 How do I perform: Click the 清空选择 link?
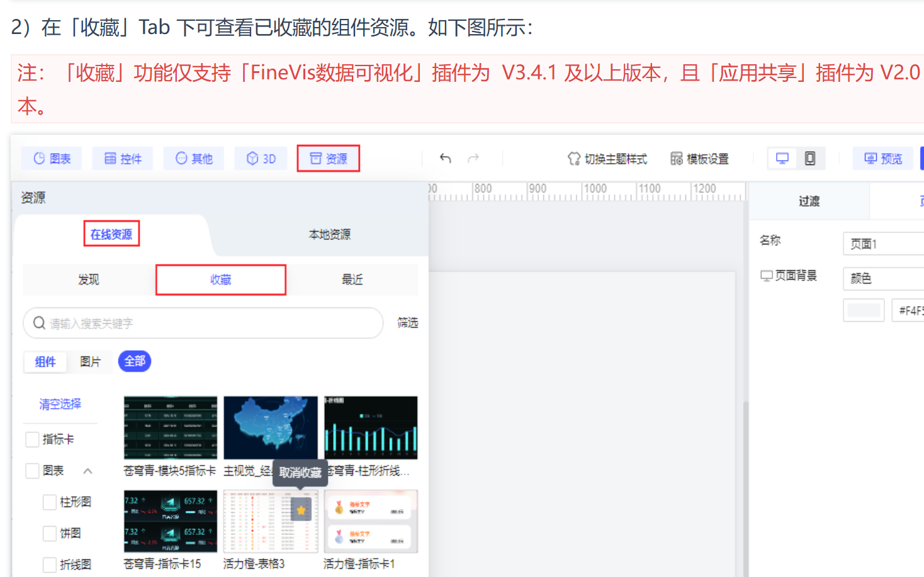coord(60,404)
